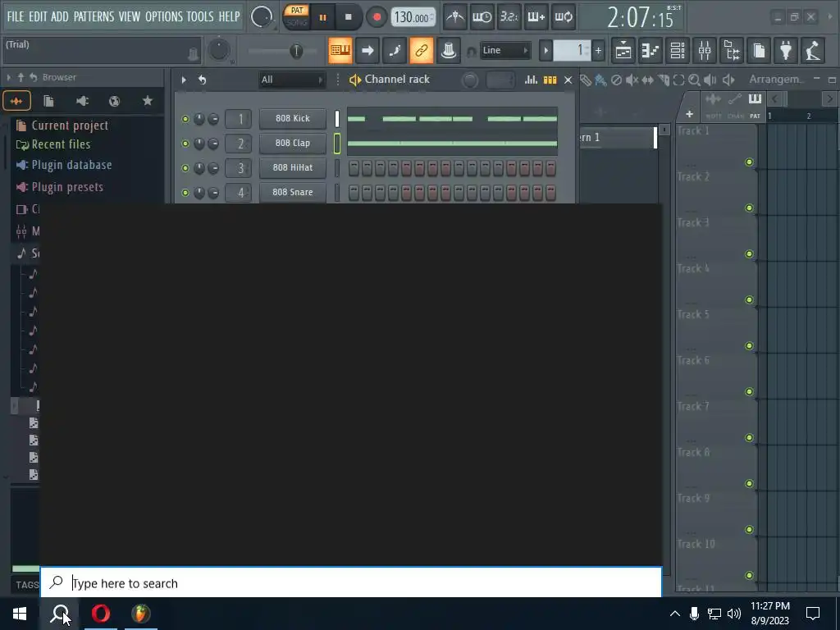Toggle typing keyboard to piano icon
The height and width of the screenshot is (630, 840).
click(x=340, y=50)
